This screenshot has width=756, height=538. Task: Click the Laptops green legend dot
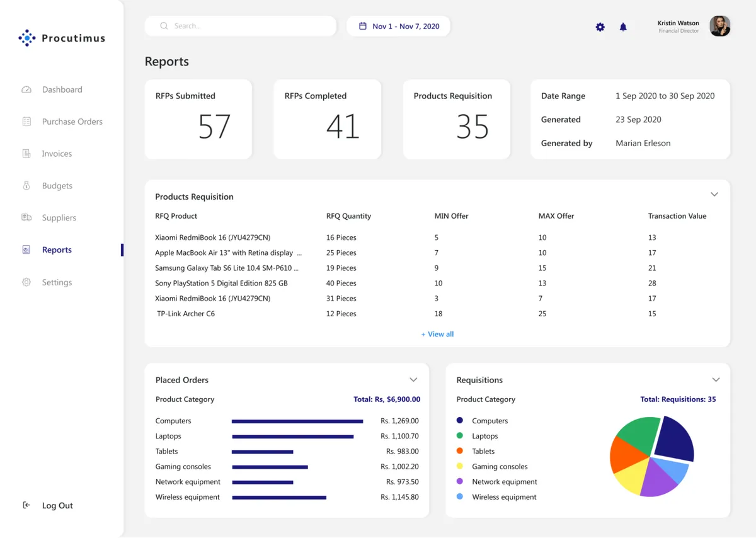pyautogui.click(x=460, y=435)
